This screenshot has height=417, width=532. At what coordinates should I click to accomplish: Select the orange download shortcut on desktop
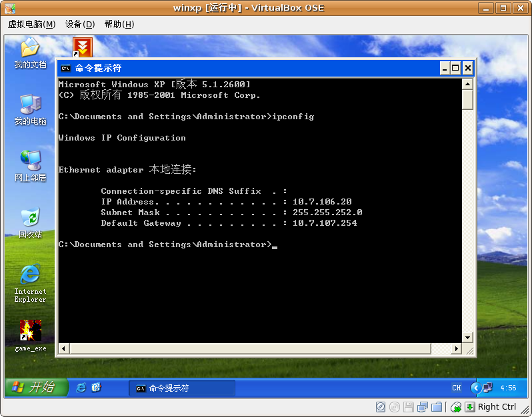coord(83,47)
